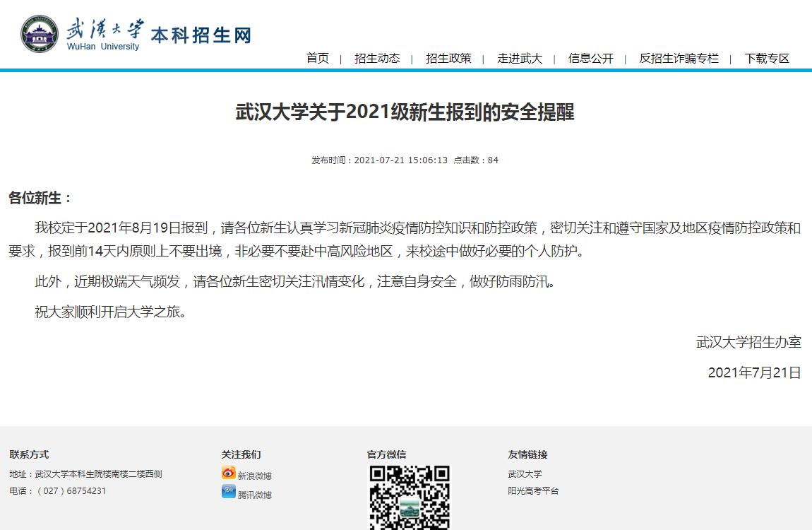Click the 腾讯微博 icon

(229, 493)
